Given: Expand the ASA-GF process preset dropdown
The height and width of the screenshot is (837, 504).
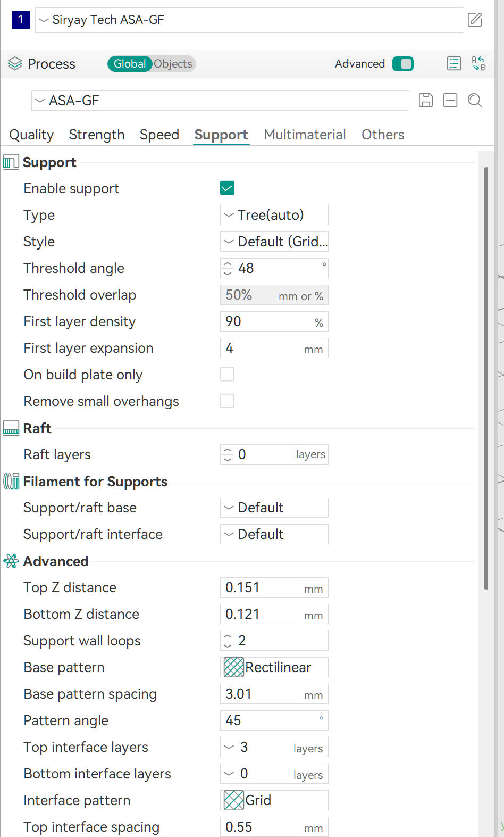Looking at the screenshot, I should coord(220,101).
